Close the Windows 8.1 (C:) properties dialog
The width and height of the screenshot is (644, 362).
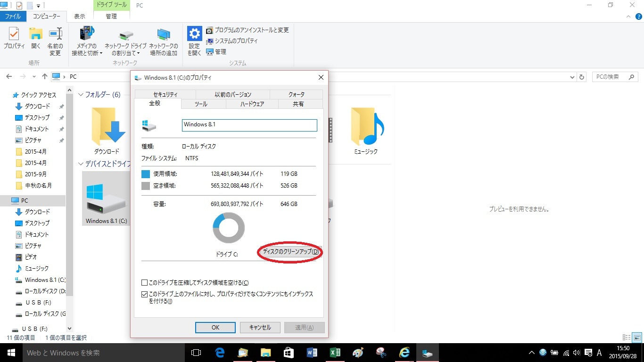[321, 77]
